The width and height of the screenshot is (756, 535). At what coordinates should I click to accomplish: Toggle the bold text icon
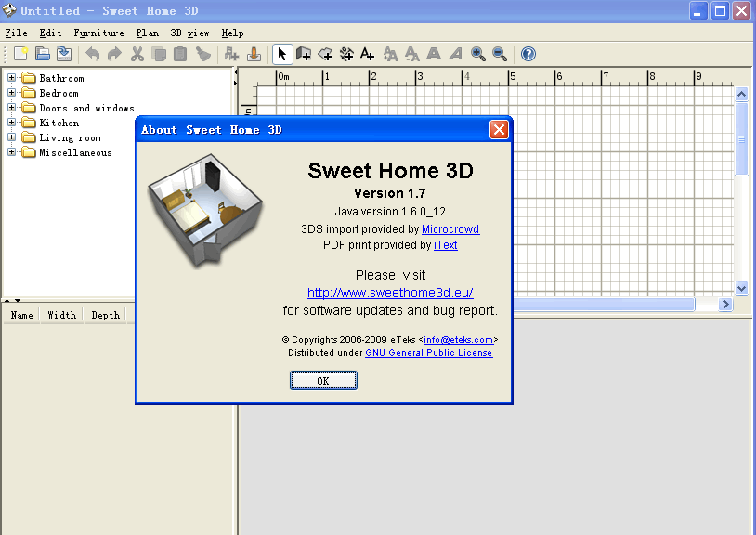pyautogui.click(x=434, y=54)
